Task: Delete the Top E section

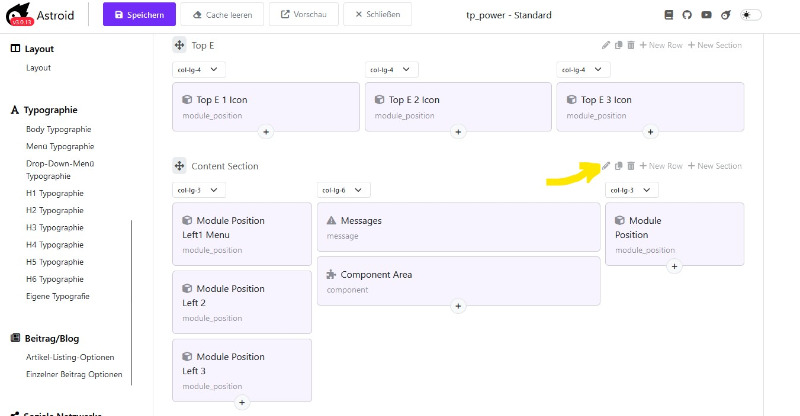Action: point(631,45)
